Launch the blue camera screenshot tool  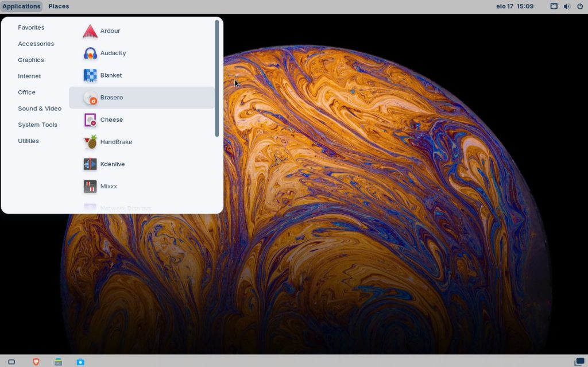tap(80, 362)
